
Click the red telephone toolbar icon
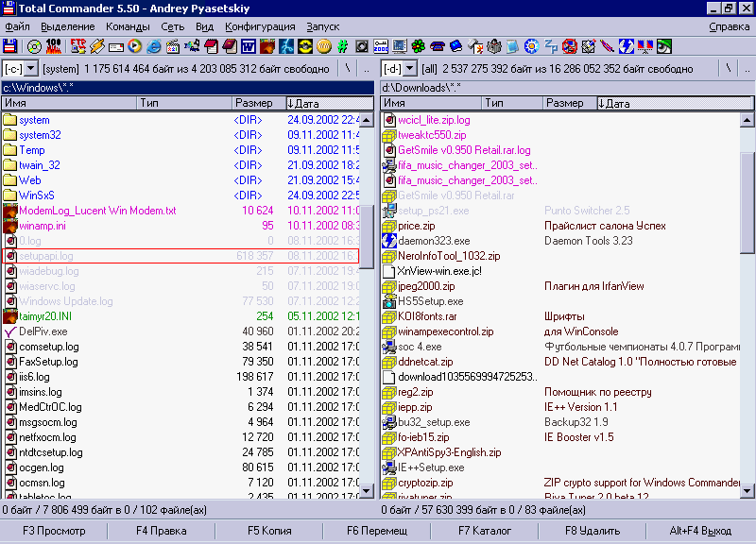438,45
